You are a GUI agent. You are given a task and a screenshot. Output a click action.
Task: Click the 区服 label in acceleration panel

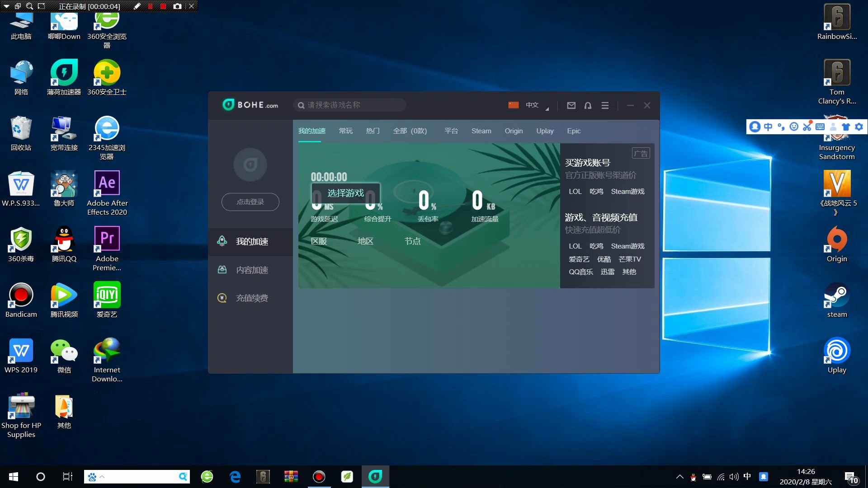(x=319, y=241)
